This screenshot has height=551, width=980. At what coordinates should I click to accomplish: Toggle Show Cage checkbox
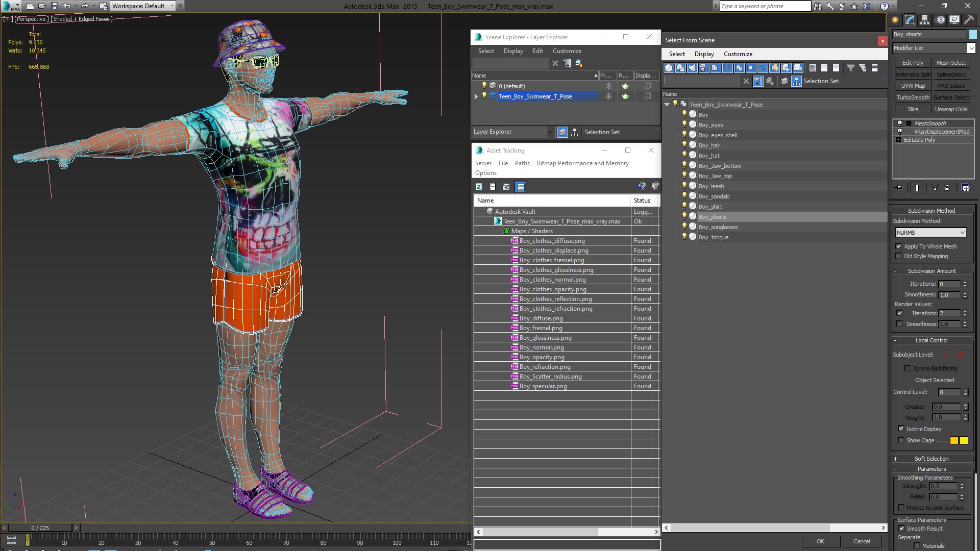point(901,440)
